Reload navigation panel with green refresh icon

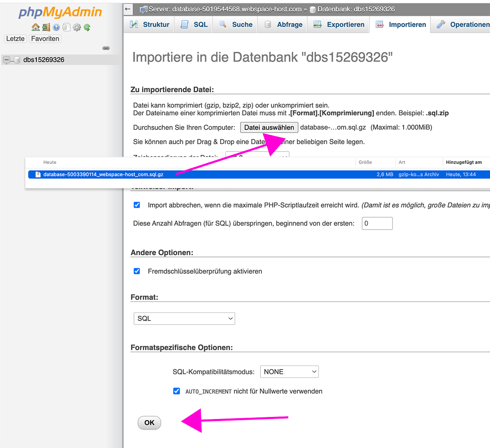tap(87, 27)
